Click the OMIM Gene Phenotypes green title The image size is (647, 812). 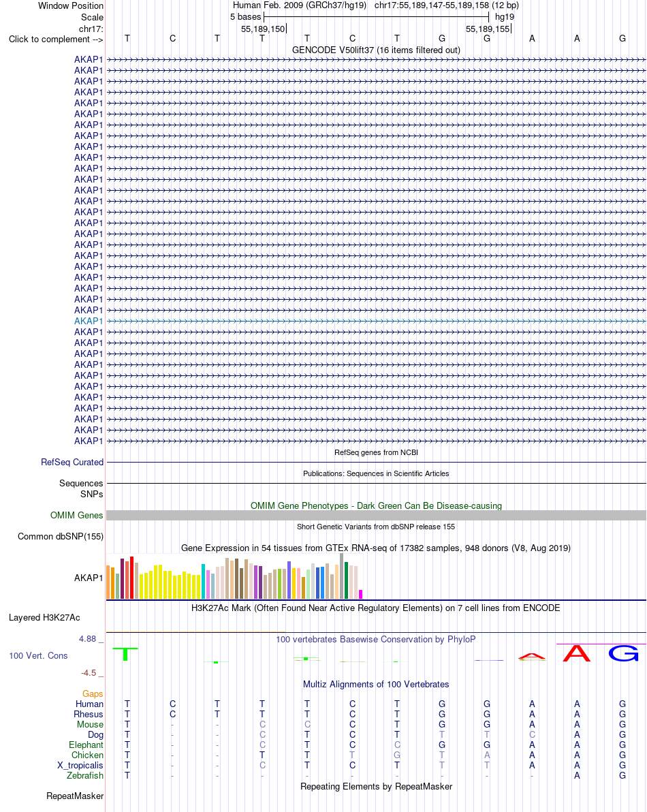click(x=377, y=505)
